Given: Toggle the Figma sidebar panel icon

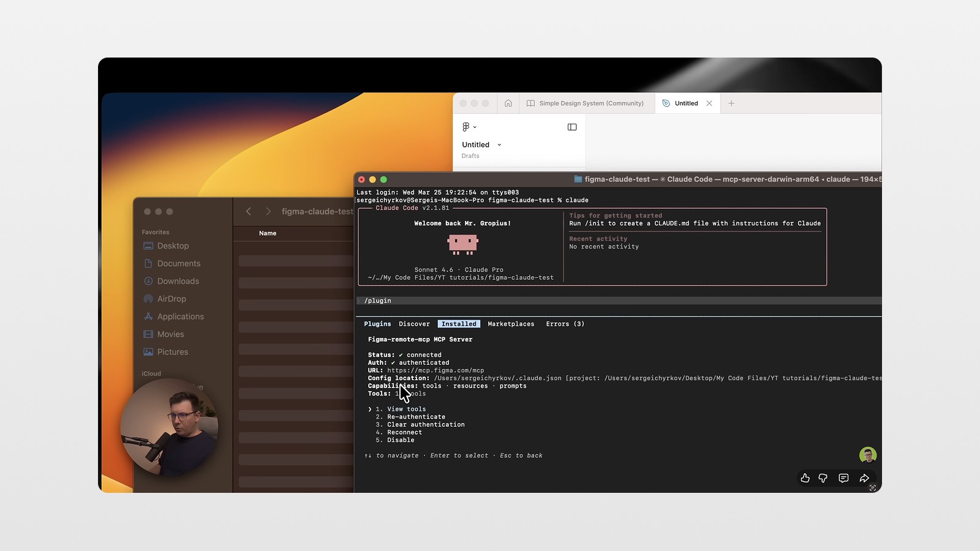Looking at the screenshot, I should coord(572,127).
